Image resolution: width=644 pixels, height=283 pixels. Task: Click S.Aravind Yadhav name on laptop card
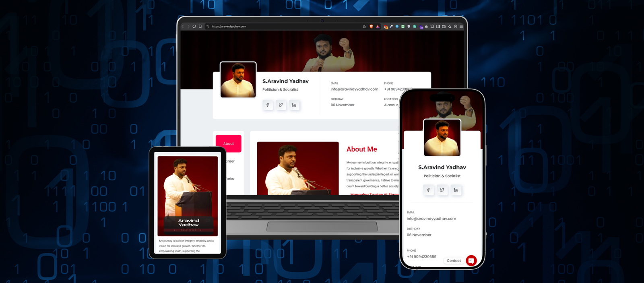click(285, 81)
